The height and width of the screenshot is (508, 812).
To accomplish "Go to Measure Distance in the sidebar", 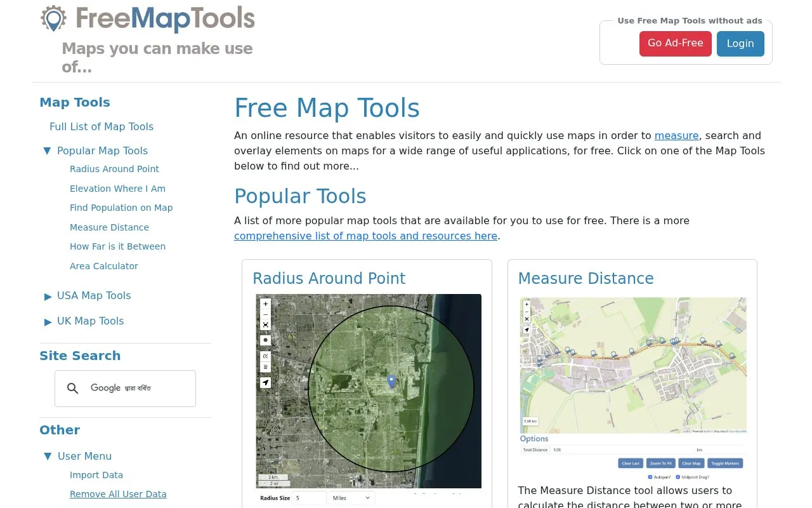I will point(109,227).
